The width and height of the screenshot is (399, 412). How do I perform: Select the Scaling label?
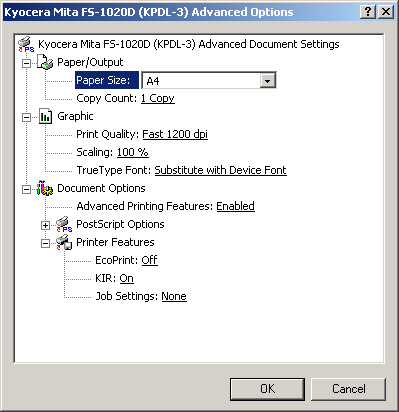coord(95,152)
